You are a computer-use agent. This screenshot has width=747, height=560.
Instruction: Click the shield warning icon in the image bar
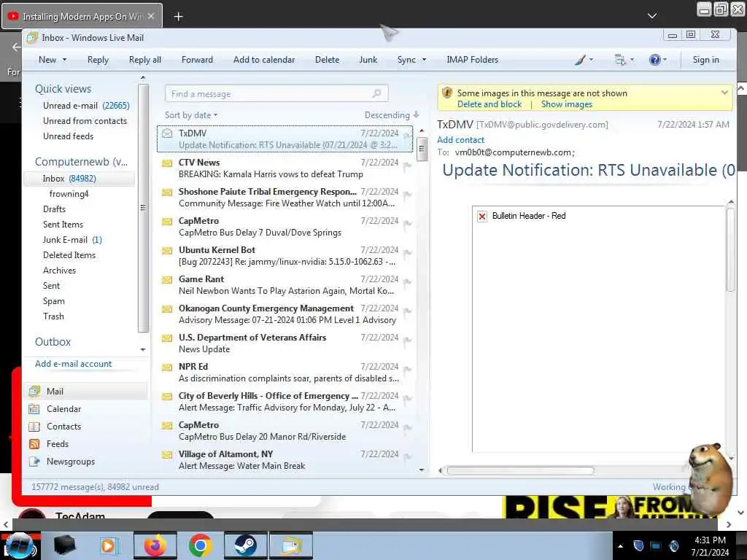[447, 93]
